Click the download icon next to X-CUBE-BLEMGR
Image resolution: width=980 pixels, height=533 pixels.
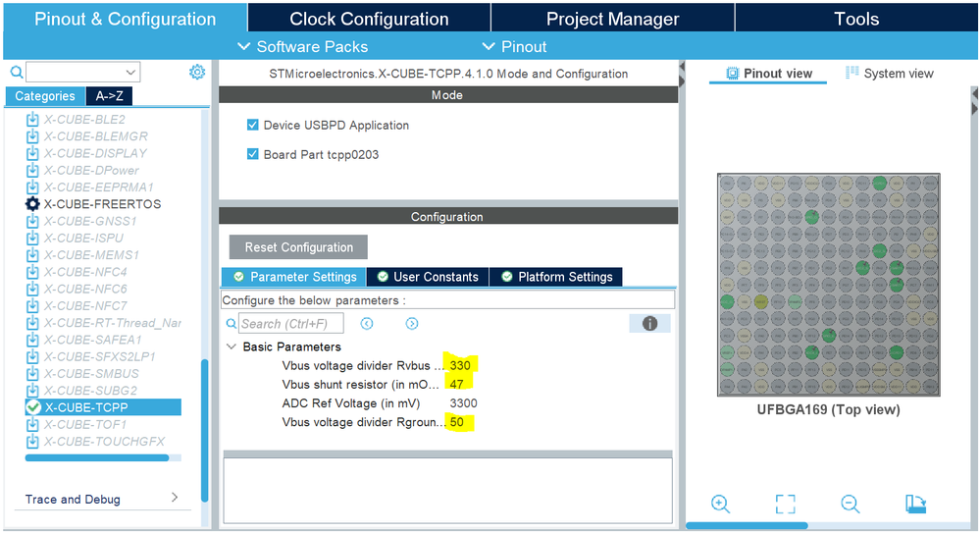point(32,135)
